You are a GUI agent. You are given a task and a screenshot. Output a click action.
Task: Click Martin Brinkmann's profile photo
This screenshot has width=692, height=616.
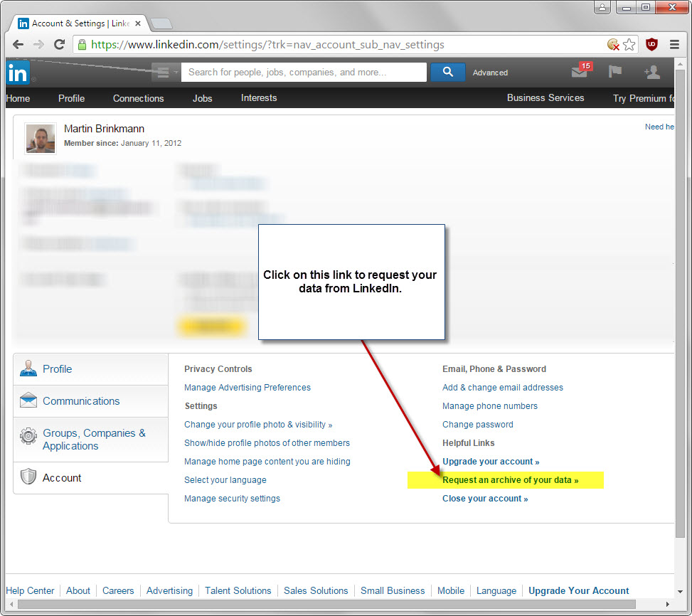(40, 139)
